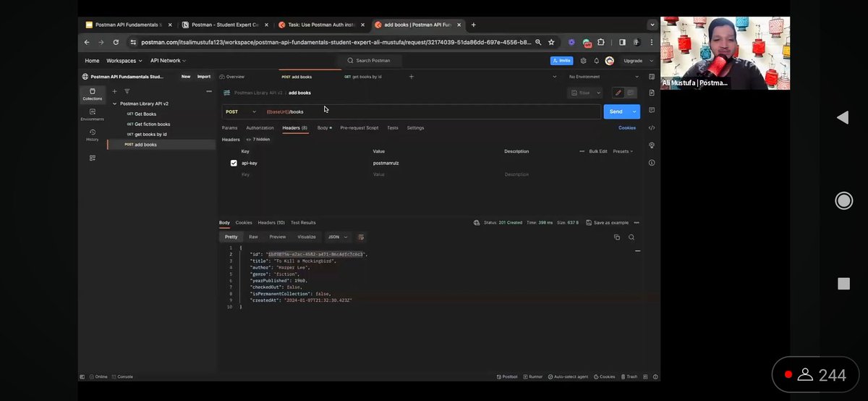Image resolution: width=868 pixels, height=401 pixels.
Task: Switch response view to Raw
Action: (253, 237)
